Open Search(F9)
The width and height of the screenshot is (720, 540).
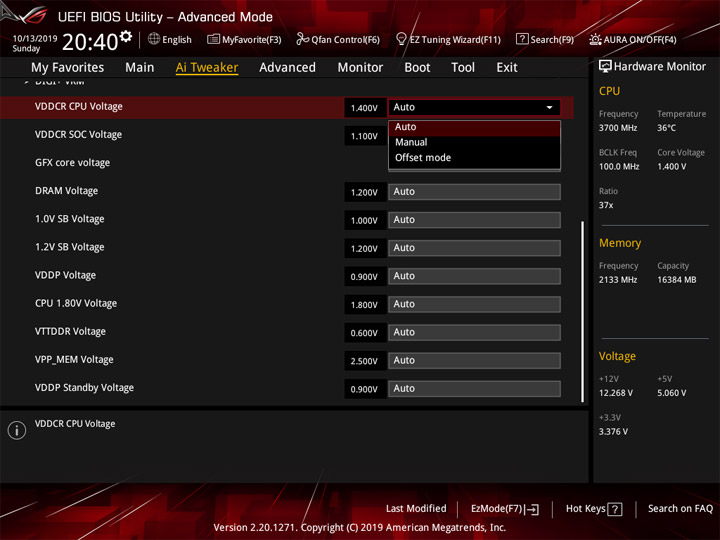545,39
